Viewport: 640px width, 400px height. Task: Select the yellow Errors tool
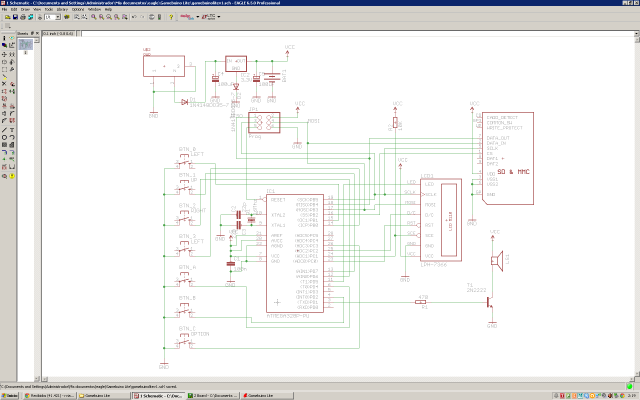point(12,176)
